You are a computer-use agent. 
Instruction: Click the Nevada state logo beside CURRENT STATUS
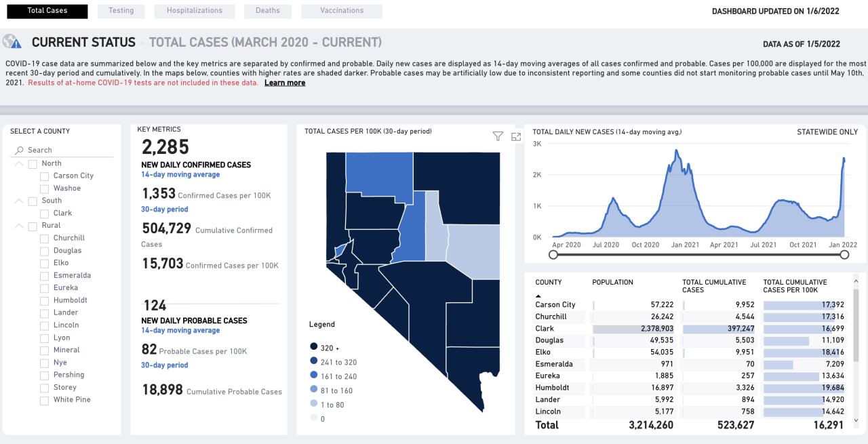click(x=12, y=41)
